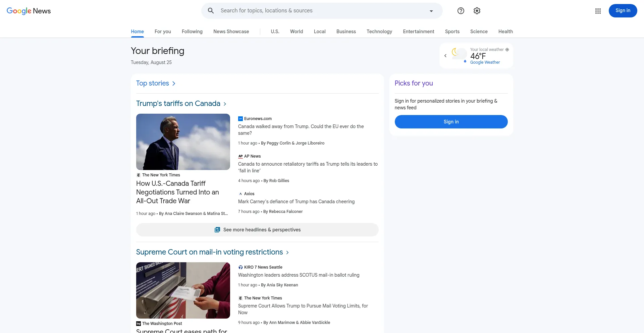Open Euronews story about Canada and EU
Image resolution: width=644 pixels, height=333 pixels.
tap(301, 130)
